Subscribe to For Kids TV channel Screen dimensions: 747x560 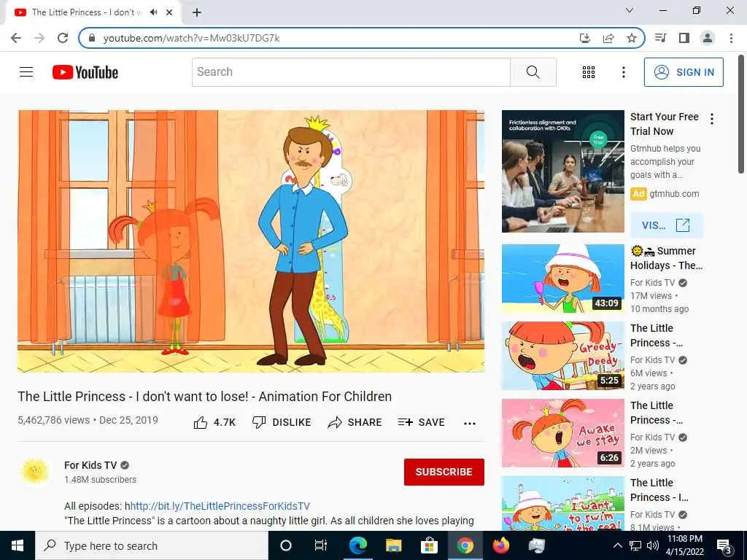[444, 472]
